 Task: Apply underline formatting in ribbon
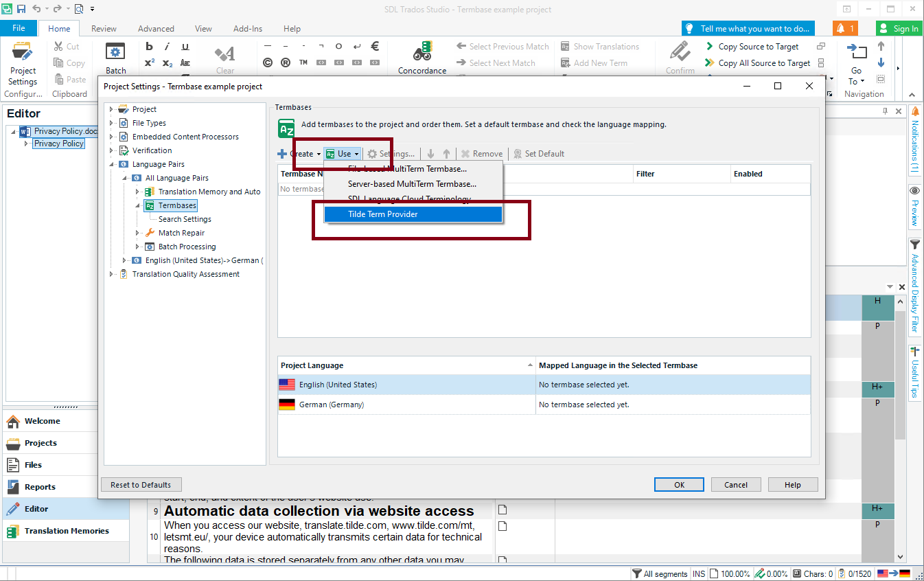[185, 47]
